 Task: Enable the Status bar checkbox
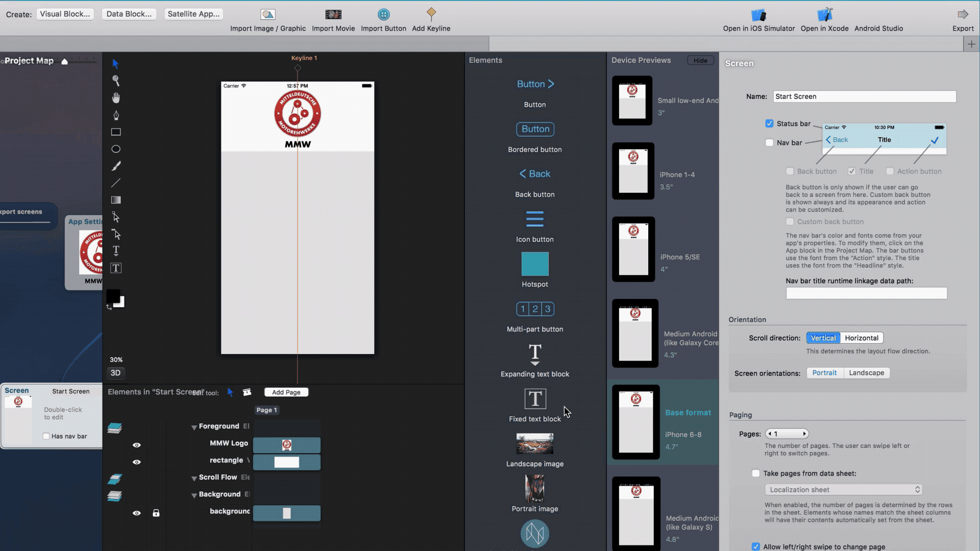tap(769, 123)
